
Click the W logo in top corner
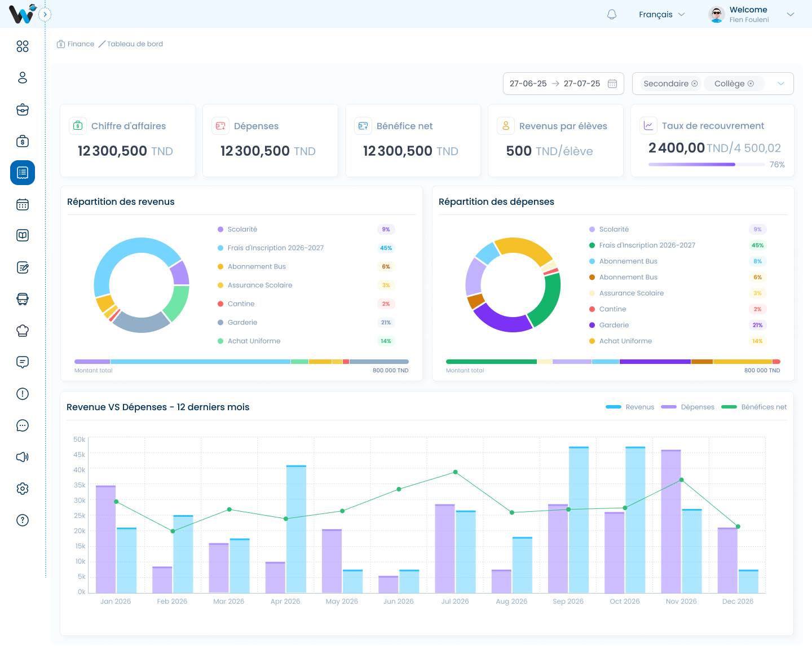point(23,14)
